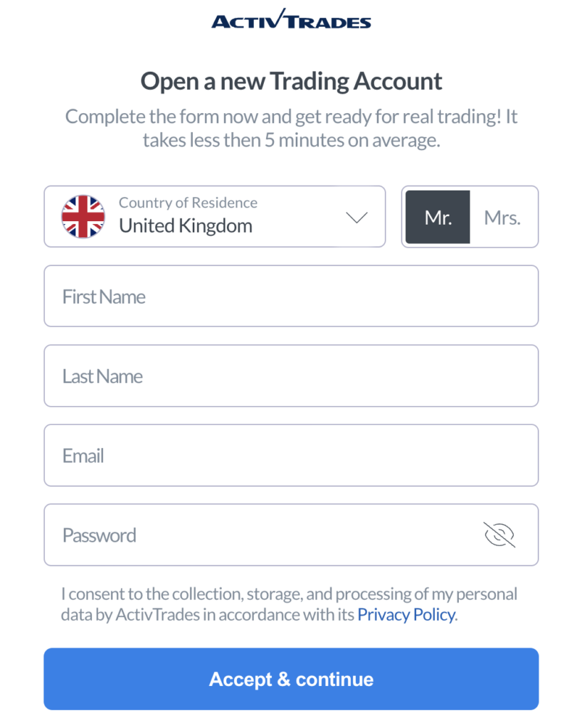Screen dimensions: 577x728
Task: Open dropdown showing United Kingdom value
Action: tap(186, 226)
